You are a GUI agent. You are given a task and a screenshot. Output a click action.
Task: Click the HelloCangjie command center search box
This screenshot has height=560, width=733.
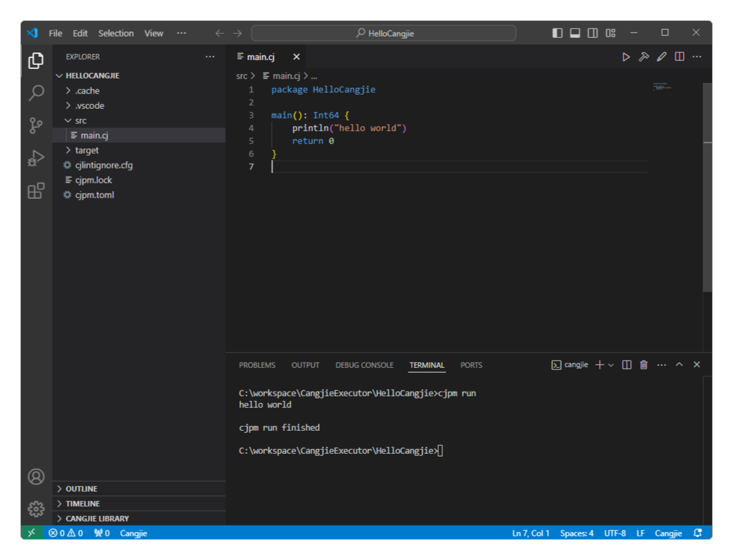(x=384, y=33)
